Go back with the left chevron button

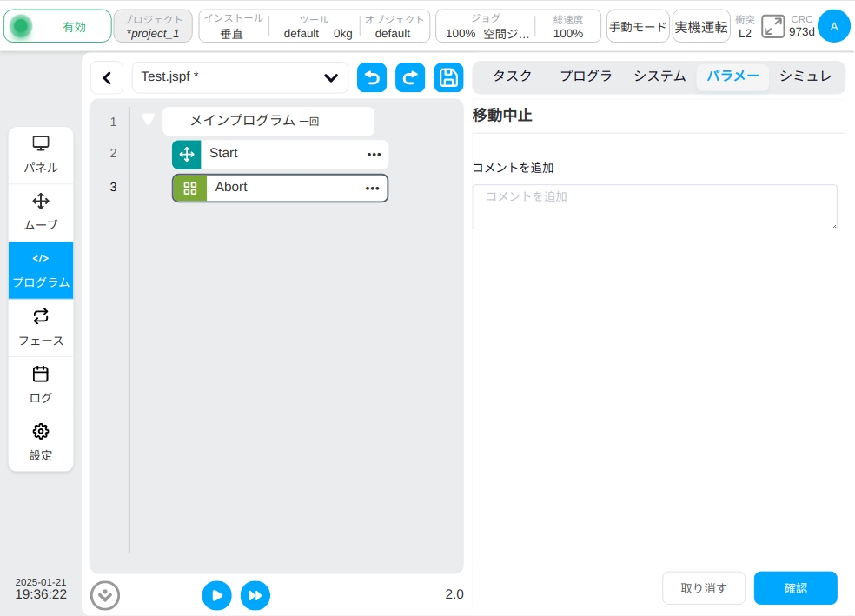coord(108,78)
